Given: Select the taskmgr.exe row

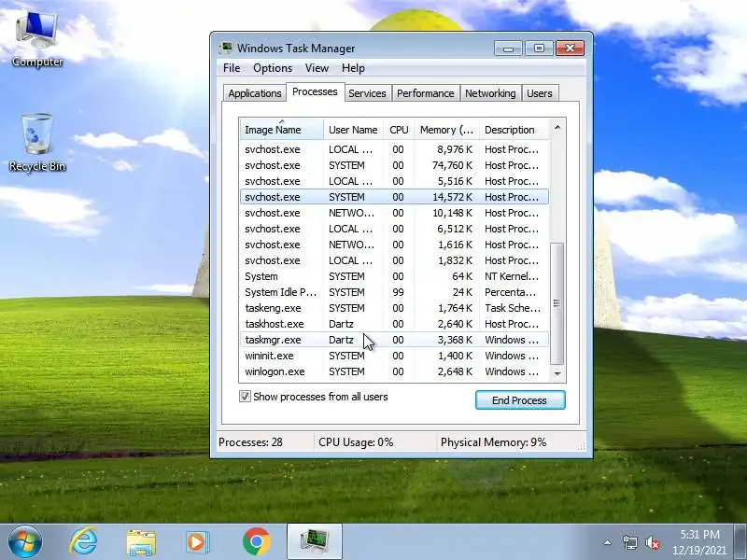Looking at the screenshot, I should (394, 340).
